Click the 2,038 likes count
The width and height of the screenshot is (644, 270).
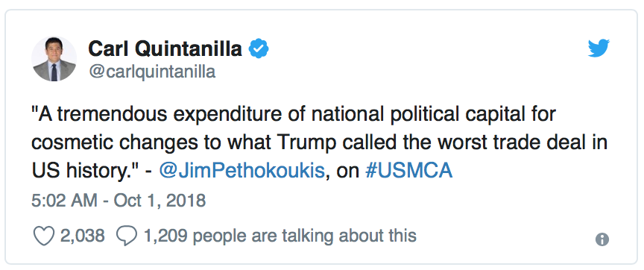click(x=83, y=236)
